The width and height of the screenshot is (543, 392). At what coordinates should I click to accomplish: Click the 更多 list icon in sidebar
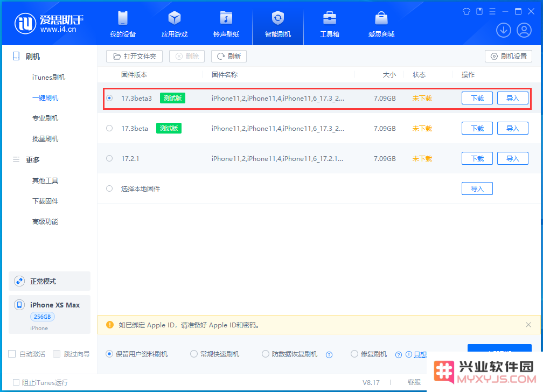pyautogui.click(x=16, y=159)
